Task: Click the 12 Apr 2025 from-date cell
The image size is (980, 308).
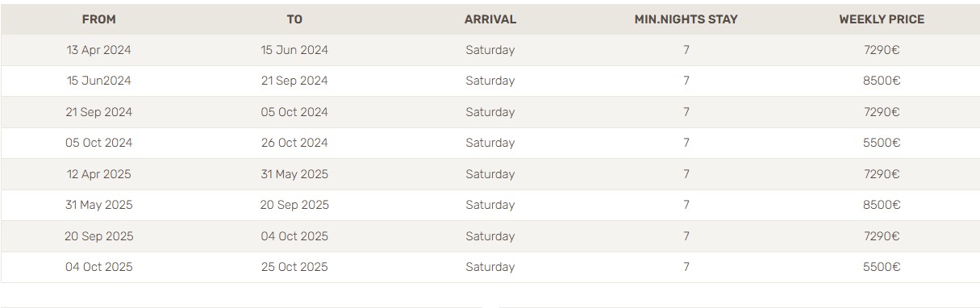Action: pos(98,174)
